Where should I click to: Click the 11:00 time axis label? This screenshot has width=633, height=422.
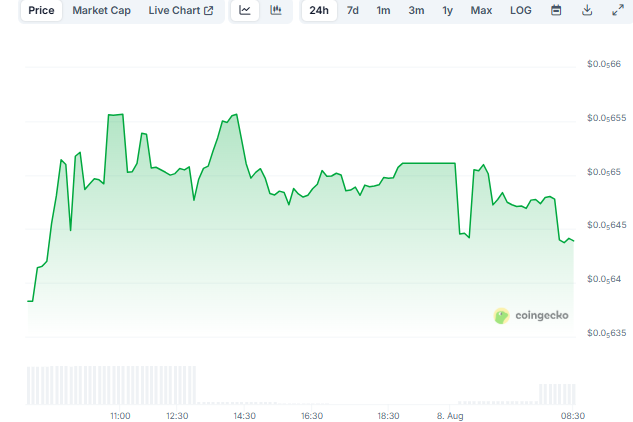tap(120, 416)
